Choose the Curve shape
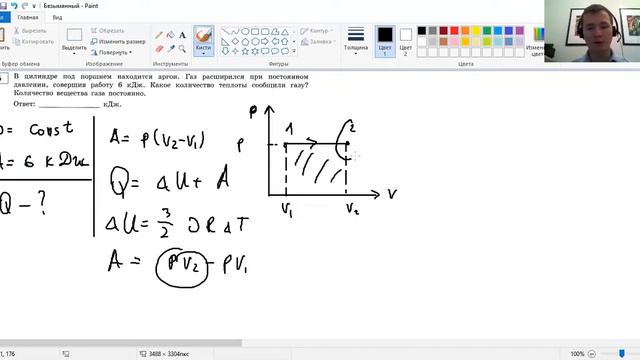 point(235,31)
